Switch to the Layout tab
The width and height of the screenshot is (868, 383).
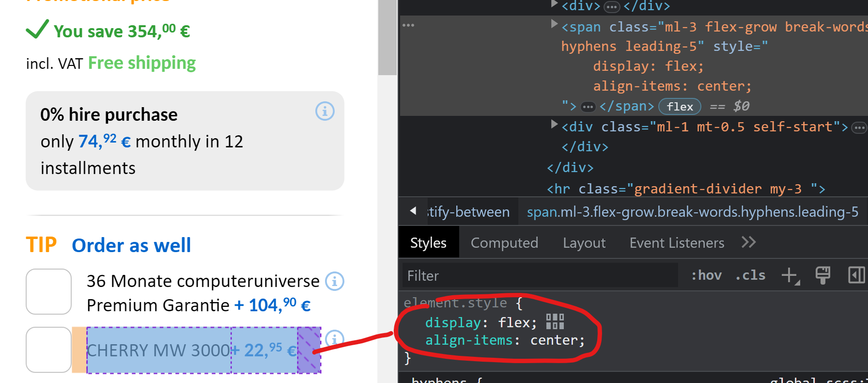[x=584, y=242]
